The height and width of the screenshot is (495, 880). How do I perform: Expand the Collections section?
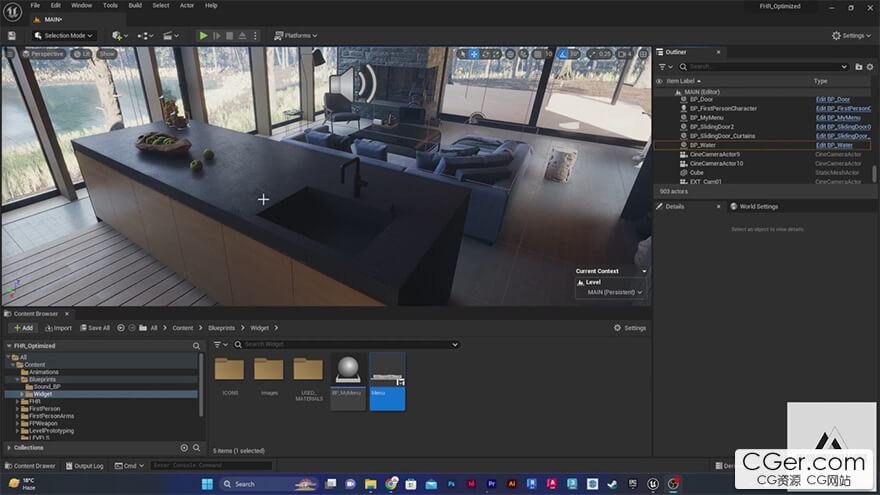[10, 448]
